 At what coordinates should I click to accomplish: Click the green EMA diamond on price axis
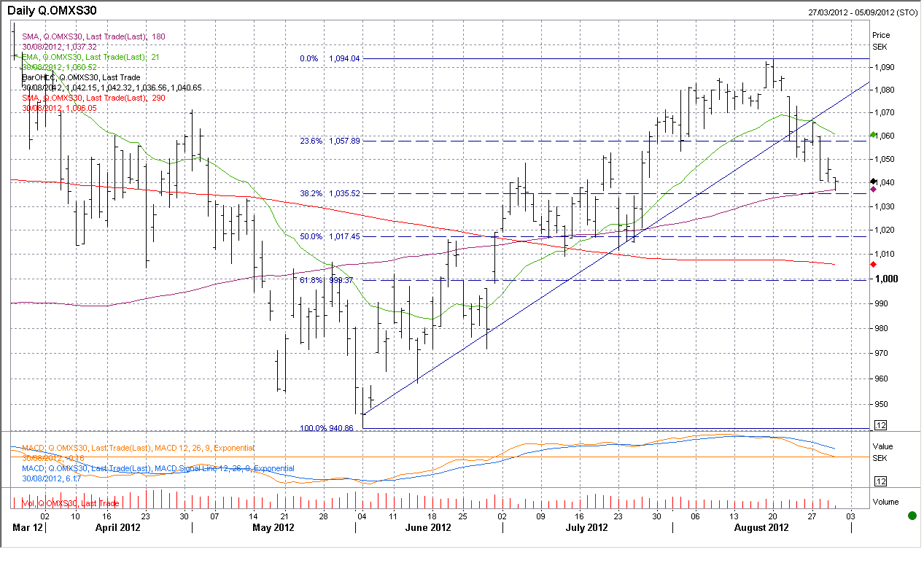pyautogui.click(x=874, y=136)
